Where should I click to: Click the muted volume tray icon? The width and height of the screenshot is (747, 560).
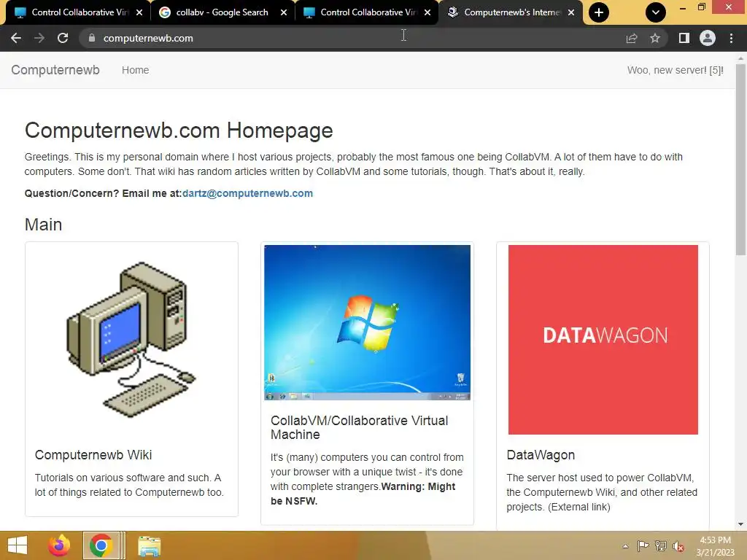pyautogui.click(x=678, y=547)
